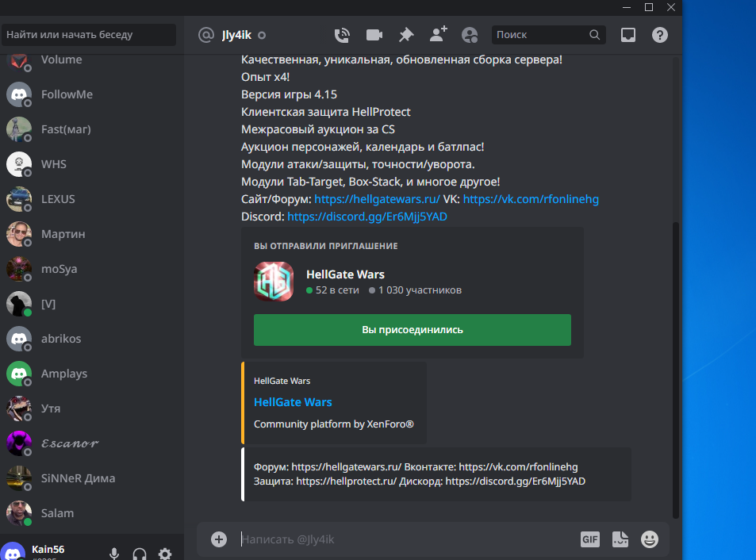Image resolution: width=756 pixels, height=560 pixels.
Task: Start a voice call with Jly4ik
Action: (x=342, y=35)
